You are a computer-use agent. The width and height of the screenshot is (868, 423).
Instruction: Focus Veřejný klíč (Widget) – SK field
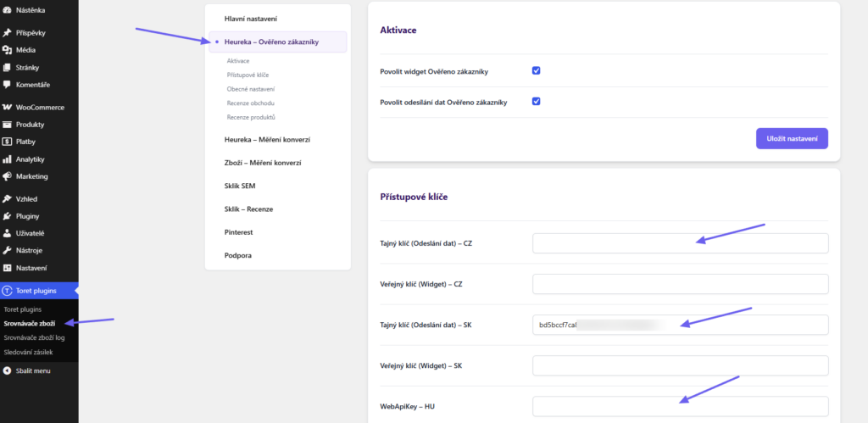pyautogui.click(x=681, y=365)
